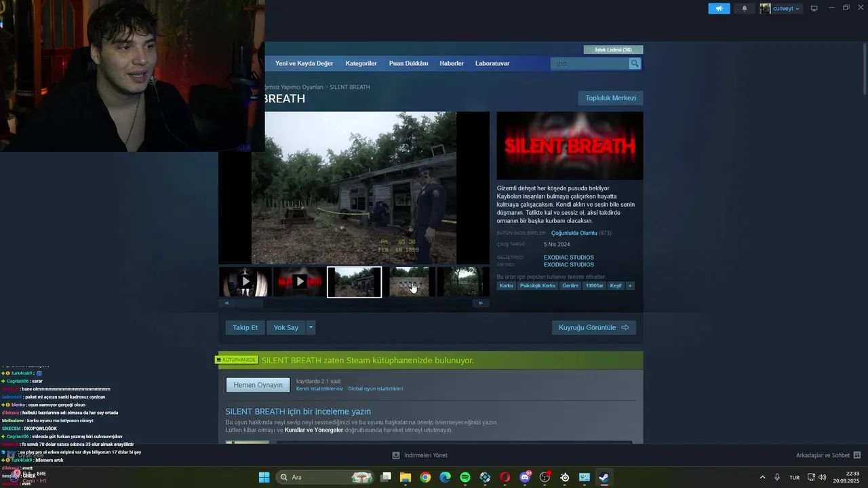Open the Kategoriler store menu

pyautogui.click(x=361, y=64)
